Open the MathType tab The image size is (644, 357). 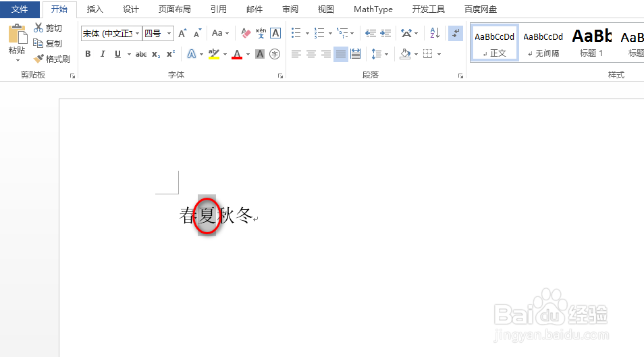click(373, 9)
